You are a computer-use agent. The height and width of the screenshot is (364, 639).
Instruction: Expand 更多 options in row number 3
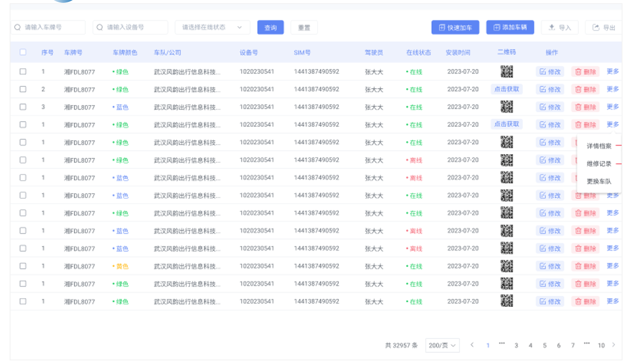(x=613, y=107)
